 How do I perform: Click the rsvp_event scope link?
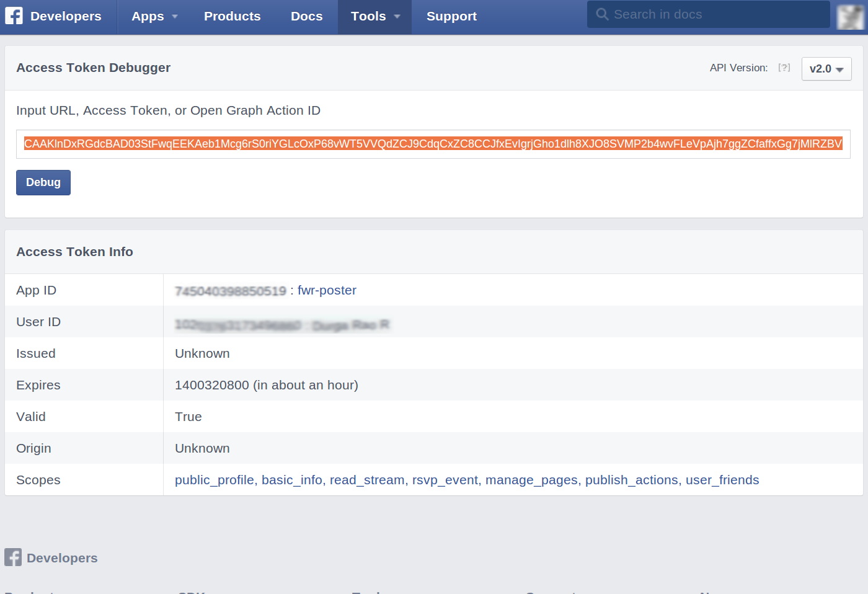pos(445,480)
